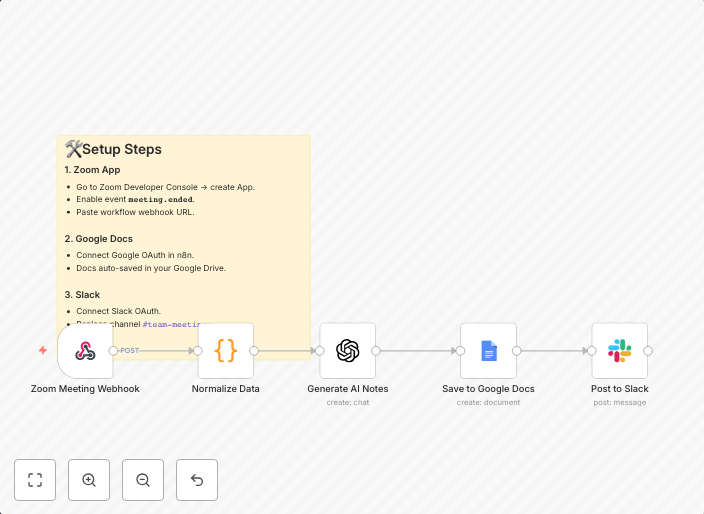Open the Generate AI Notes OpenAI node

(x=348, y=351)
